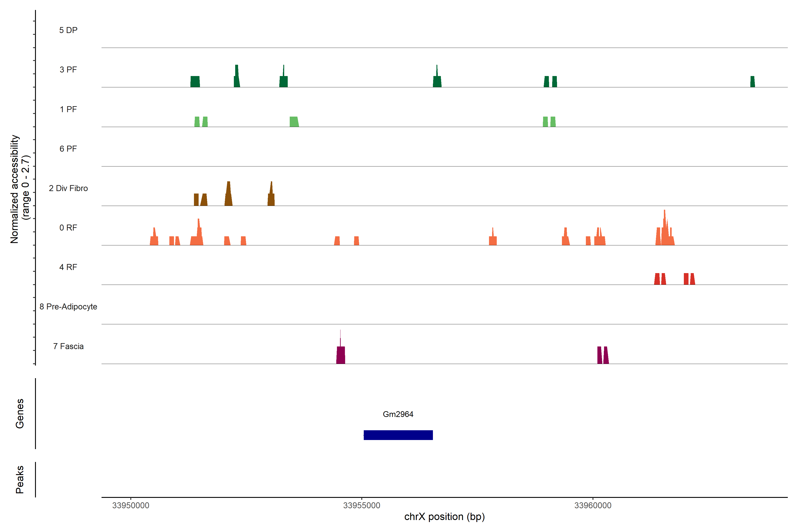Viewport: 798px width, 532px height.
Task: Click the rightmost dark green 3 PF peak
Action: pos(753,82)
